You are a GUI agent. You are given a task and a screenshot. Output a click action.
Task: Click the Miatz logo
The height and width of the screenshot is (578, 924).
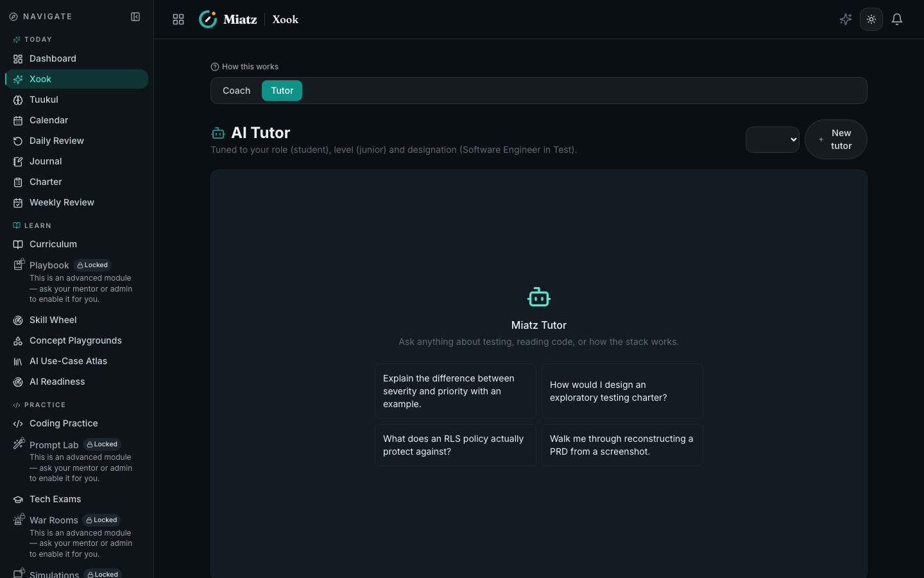point(228,19)
